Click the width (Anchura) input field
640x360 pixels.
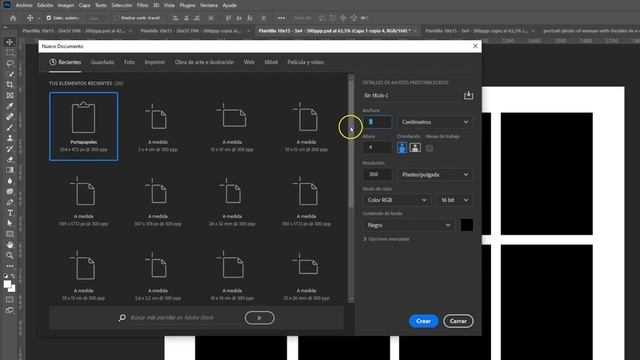(377, 122)
